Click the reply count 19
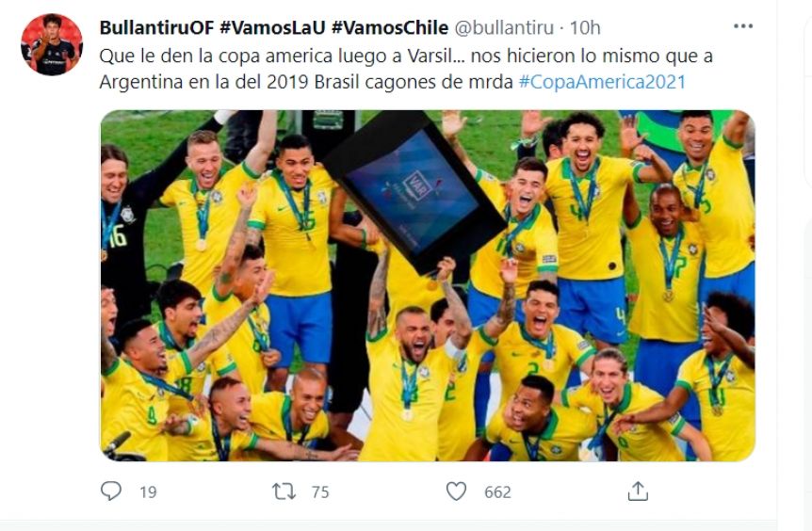The image size is (812, 531). (x=148, y=491)
